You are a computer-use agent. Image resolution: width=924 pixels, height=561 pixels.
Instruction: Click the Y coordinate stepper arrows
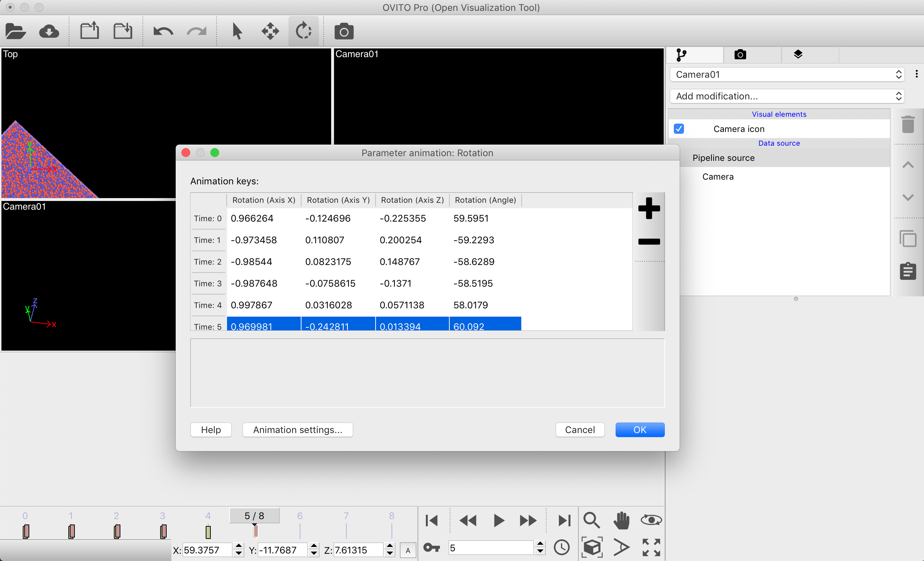[x=313, y=550]
